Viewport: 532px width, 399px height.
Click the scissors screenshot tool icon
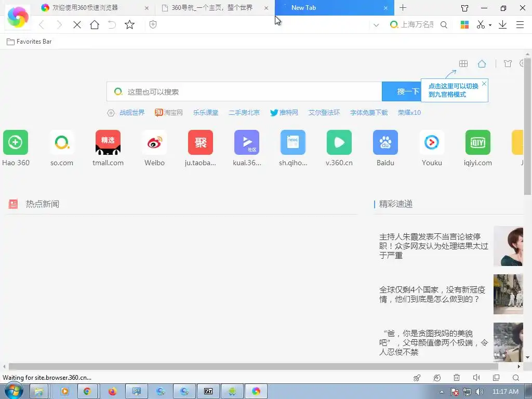point(481,24)
